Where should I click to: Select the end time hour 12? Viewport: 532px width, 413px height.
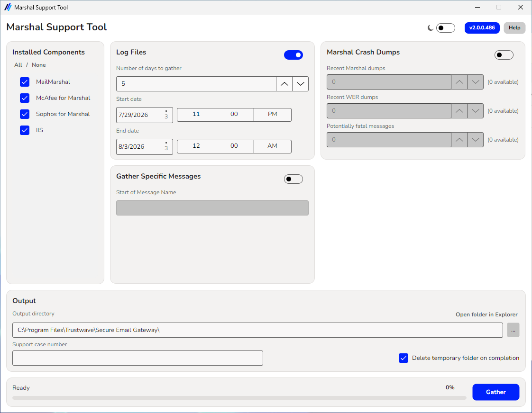pyautogui.click(x=196, y=146)
